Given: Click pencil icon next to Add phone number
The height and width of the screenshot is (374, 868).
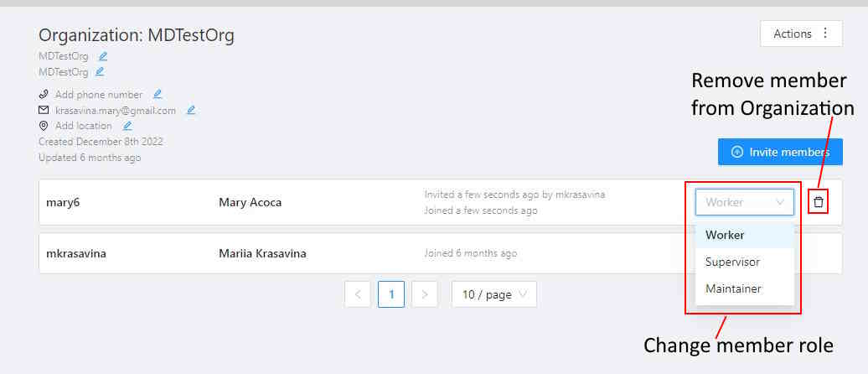Looking at the screenshot, I should click(x=158, y=95).
